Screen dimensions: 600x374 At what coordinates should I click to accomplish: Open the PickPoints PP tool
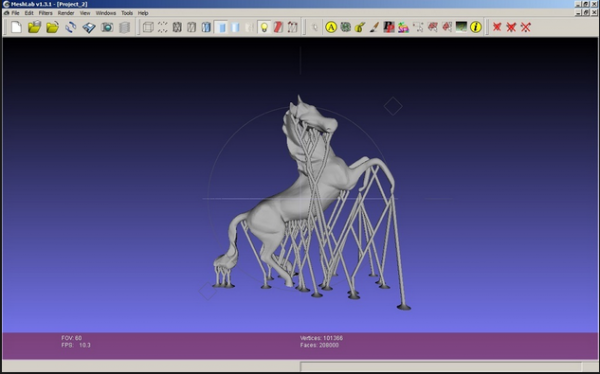(389, 27)
